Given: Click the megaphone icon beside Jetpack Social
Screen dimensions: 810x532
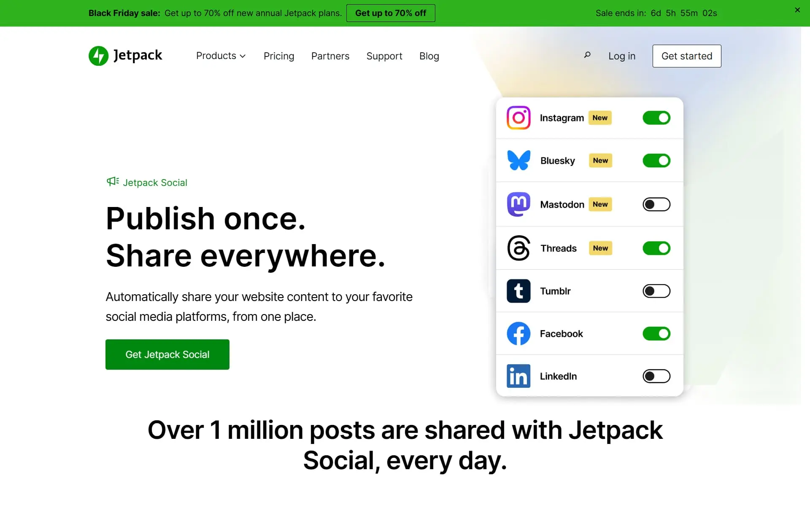Looking at the screenshot, I should click(113, 182).
